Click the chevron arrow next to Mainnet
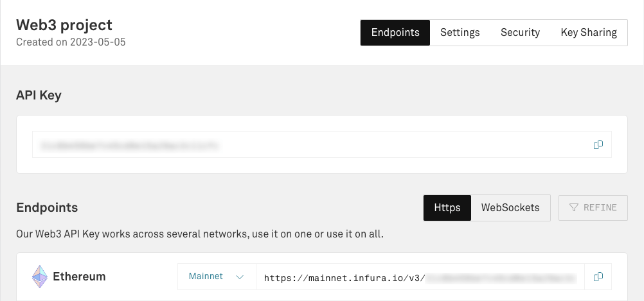The width and height of the screenshot is (644, 301). click(x=240, y=277)
